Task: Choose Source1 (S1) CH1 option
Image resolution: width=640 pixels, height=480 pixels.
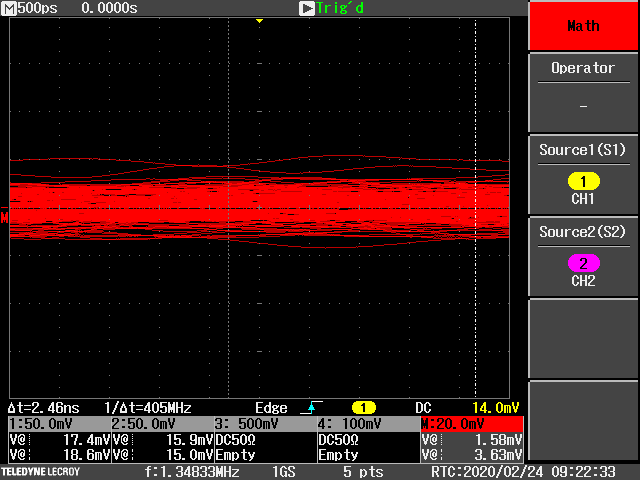Action: [583, 175]
